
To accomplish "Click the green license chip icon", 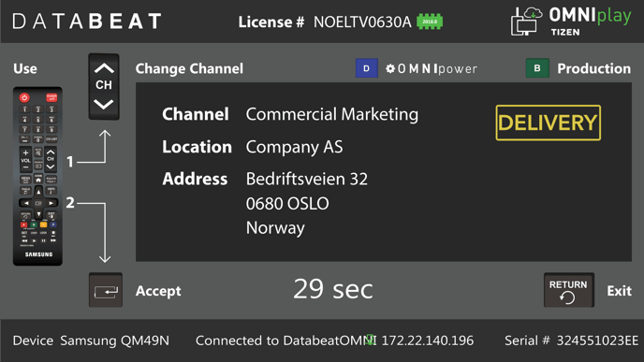I will pyautogui.click(x=430, y=22).
